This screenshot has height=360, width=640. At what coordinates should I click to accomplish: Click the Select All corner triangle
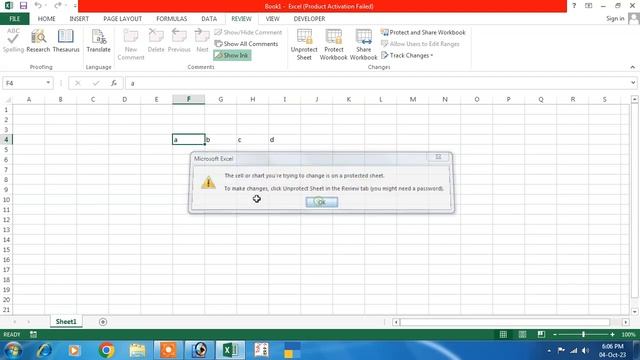(7, 99)
